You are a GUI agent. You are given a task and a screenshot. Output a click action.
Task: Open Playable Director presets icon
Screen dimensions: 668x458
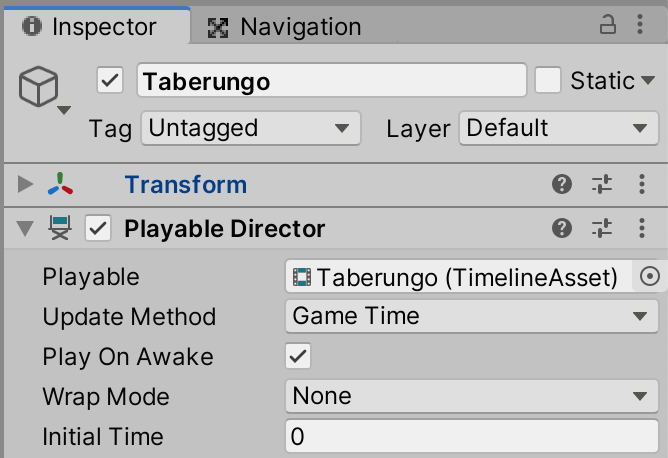602,229
